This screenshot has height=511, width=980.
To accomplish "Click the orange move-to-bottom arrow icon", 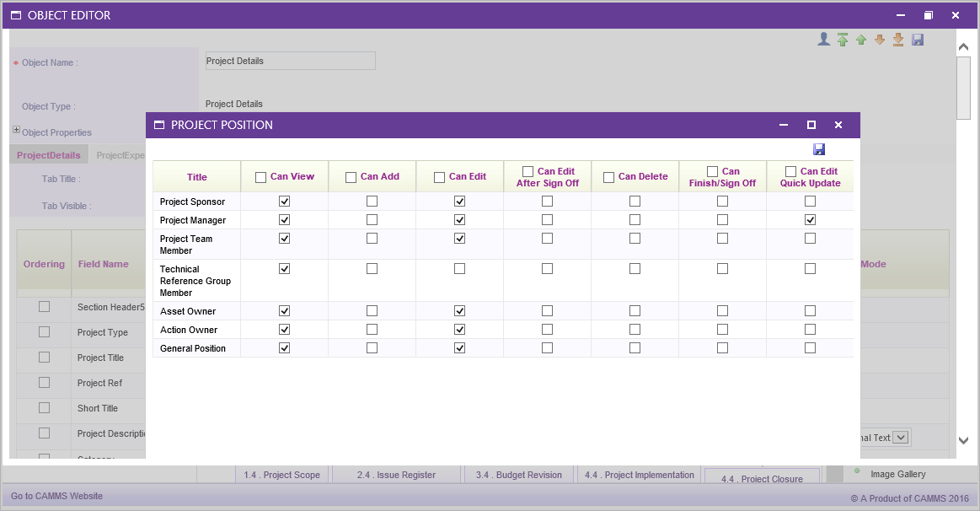I will 898,40.
